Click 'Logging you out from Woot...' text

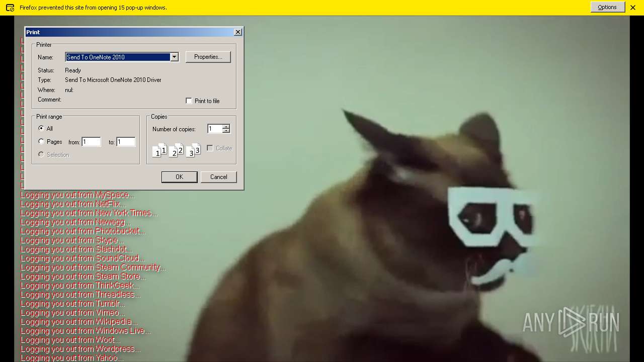(70, 339)
